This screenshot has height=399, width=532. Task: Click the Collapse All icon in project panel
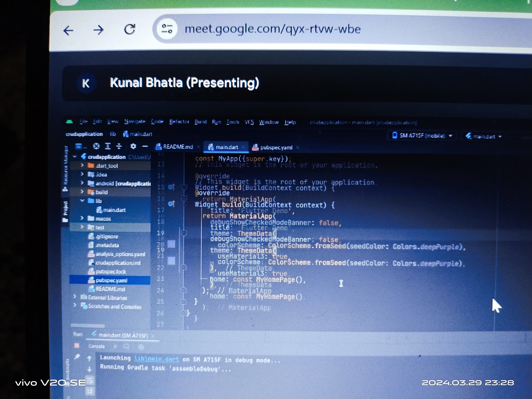coord(119,146)
